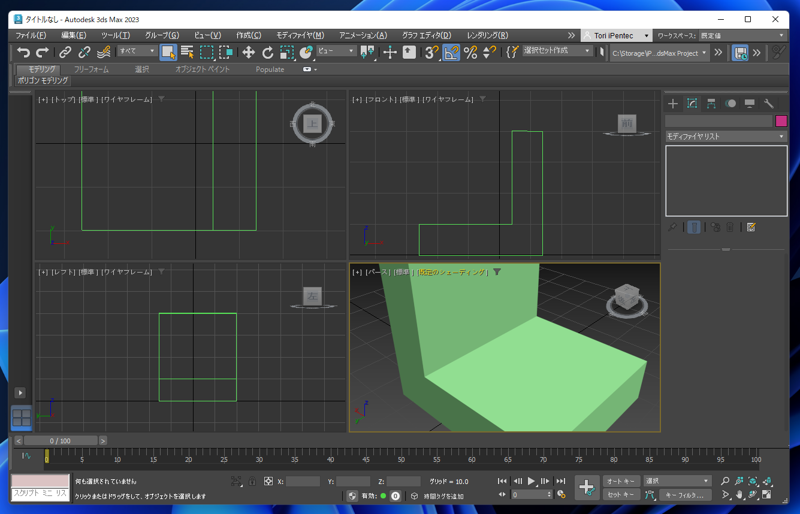This screenshot has height=514, width=800.
Task: Open project path dropdown C:\Storage
Action: tap(660, 53)
